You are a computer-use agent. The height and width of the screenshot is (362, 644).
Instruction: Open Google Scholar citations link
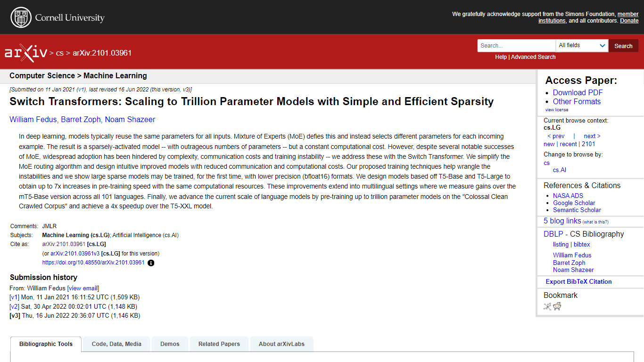tap(574, 203)
